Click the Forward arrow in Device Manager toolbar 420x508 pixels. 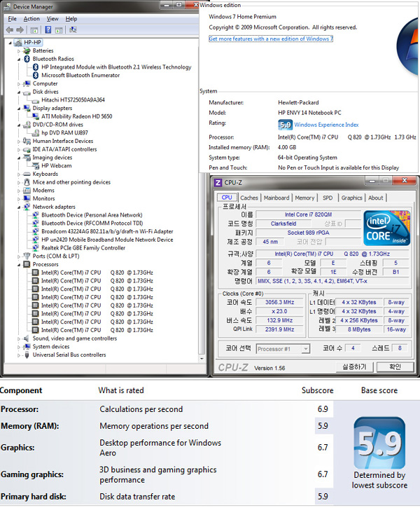pyautogui.click(x=20, y=30)
